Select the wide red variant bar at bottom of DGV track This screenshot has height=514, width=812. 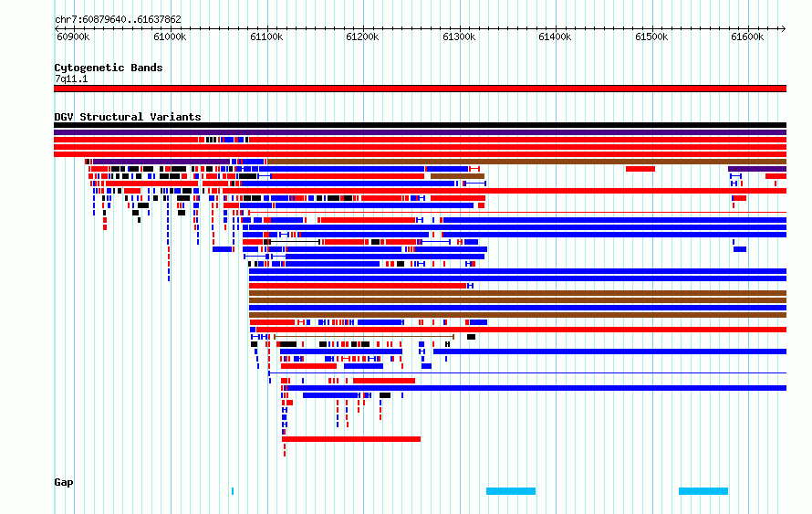pyautogui.click(x=351, y=439)
